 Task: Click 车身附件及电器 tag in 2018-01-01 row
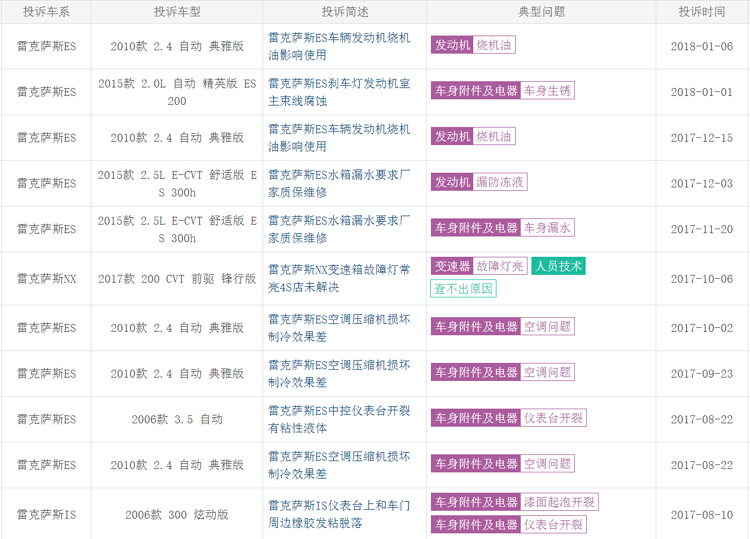pyautogui.click(x=476, y=91)
